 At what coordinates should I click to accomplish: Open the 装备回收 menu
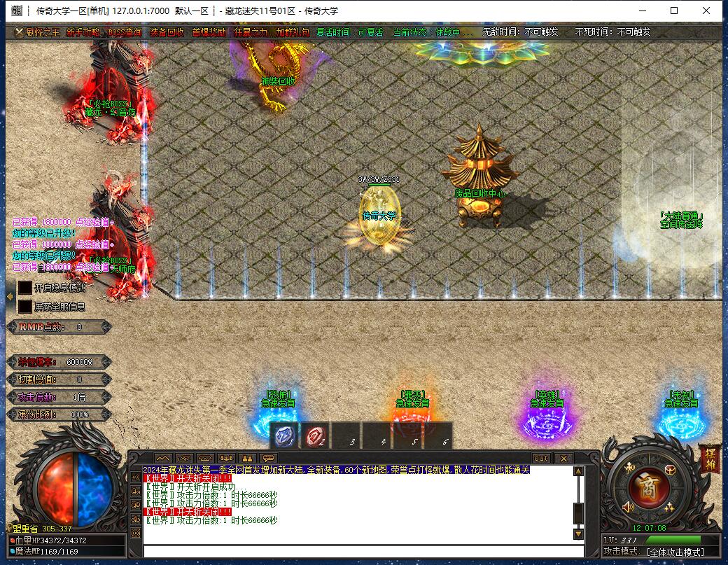[x=167, y=32]
